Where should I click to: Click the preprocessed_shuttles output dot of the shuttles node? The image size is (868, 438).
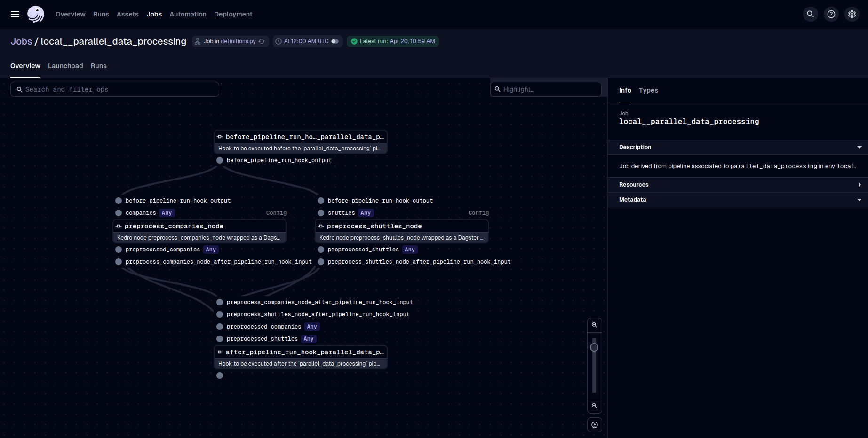point(321,250)
